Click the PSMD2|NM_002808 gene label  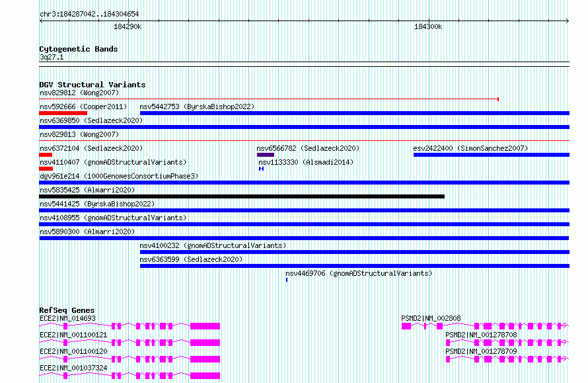431,318
